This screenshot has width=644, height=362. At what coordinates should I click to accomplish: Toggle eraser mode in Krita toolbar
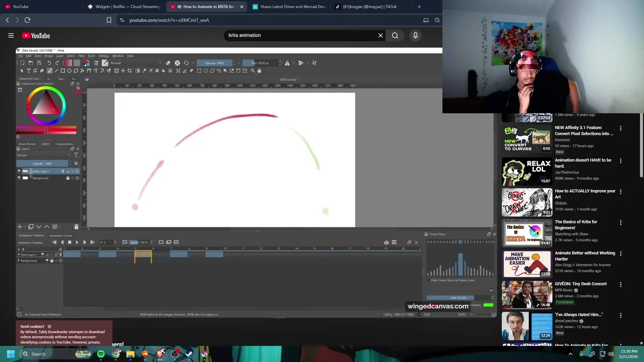(168, 63)
